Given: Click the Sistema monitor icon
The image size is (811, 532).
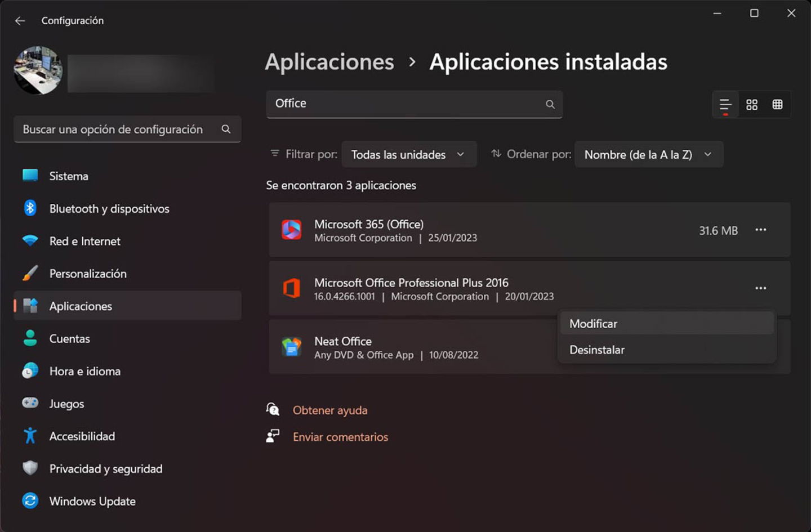Looking at the screenshot, I should pos(30,176).
